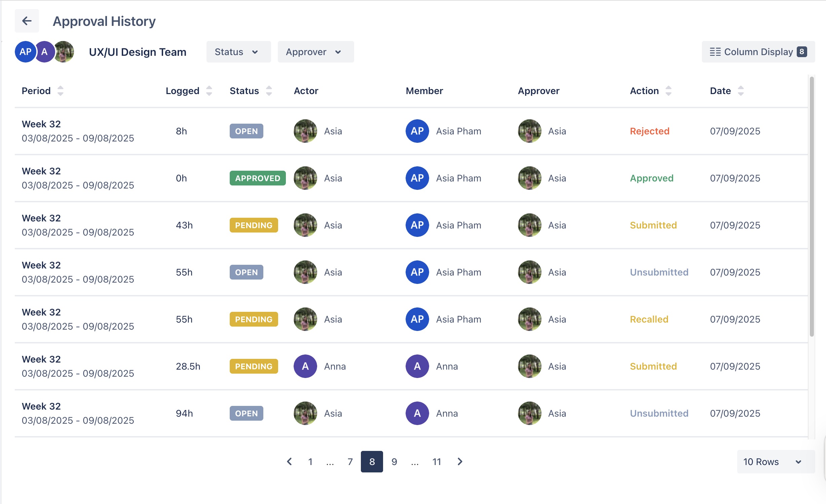Jump to page 11
Screen dimensions: 826x504
[x=437, y=462]
